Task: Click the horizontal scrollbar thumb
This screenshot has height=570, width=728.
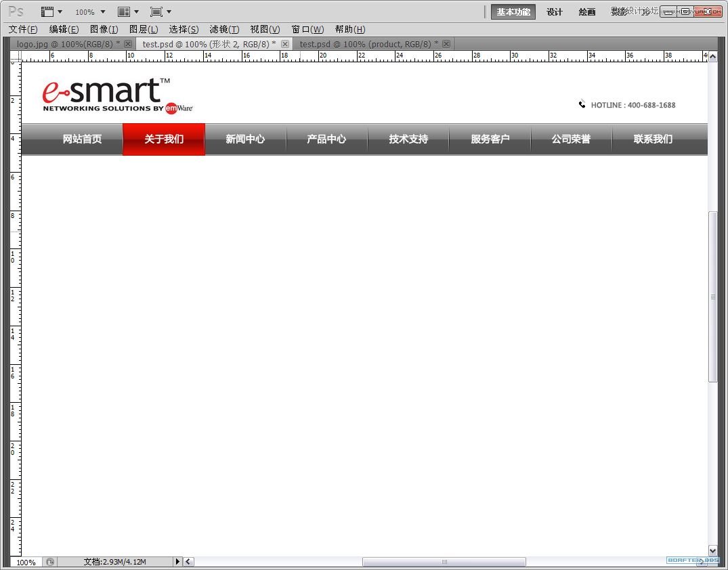Action: click(444, 562)
